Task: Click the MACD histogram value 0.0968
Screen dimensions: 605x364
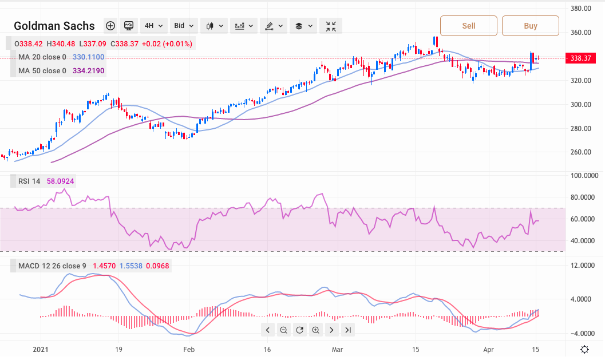Action: tap(157, 266)
